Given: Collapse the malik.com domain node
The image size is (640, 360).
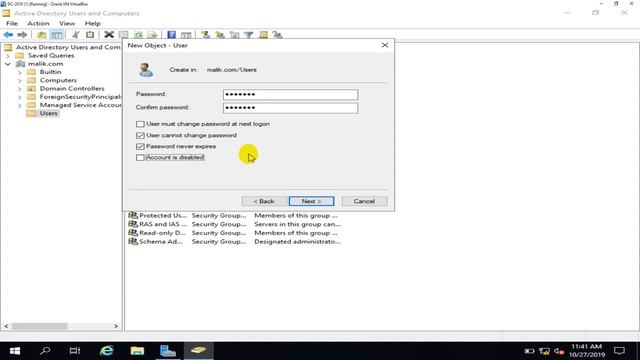Looking at the screenshot, I should point(8,64).
